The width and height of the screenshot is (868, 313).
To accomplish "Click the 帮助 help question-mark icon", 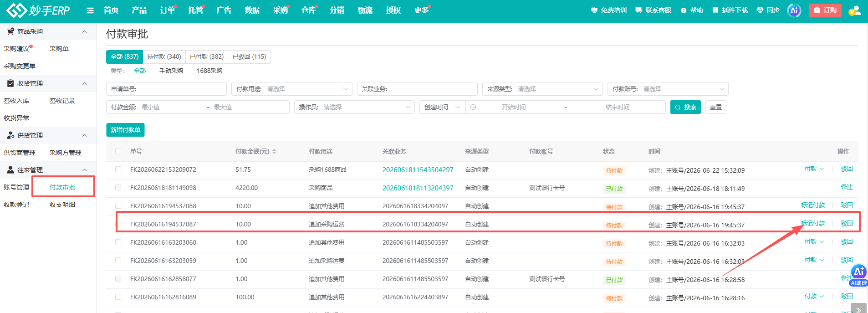I will click(x=683, y=10).
